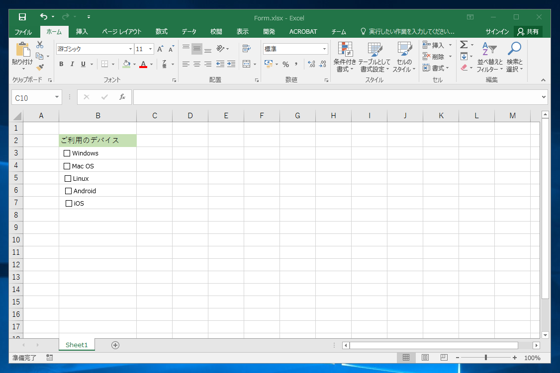The image size is (560, 373).
Task: Apply comma style number format
Action: tap(296, 64)
